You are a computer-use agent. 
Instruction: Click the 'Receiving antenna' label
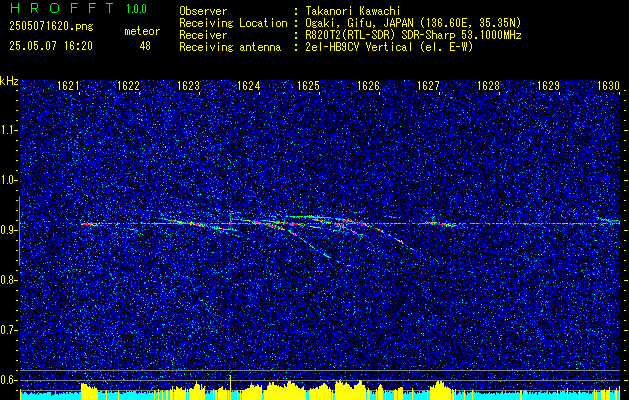tap(230, 47)
